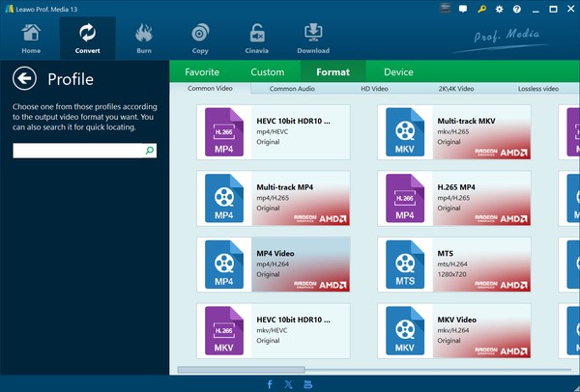Choose the Multi-track MP4 profile
This screenshot has width=580, height=392.
click(x=274, y=198)
